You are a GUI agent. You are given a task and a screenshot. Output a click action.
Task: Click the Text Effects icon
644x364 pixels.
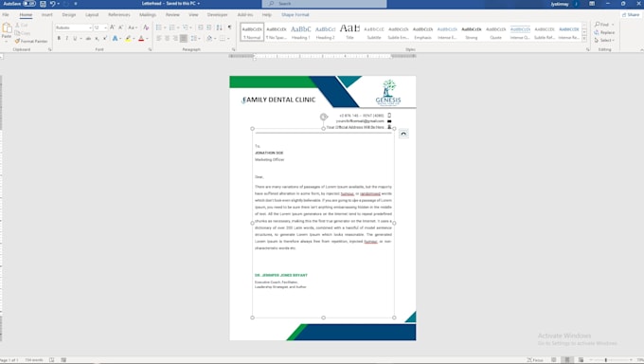click(x=115, y=38)
